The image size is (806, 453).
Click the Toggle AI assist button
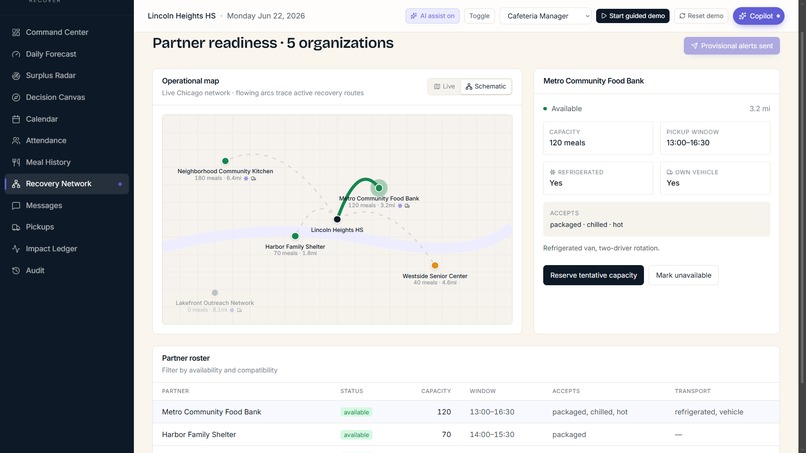point(479,16)
